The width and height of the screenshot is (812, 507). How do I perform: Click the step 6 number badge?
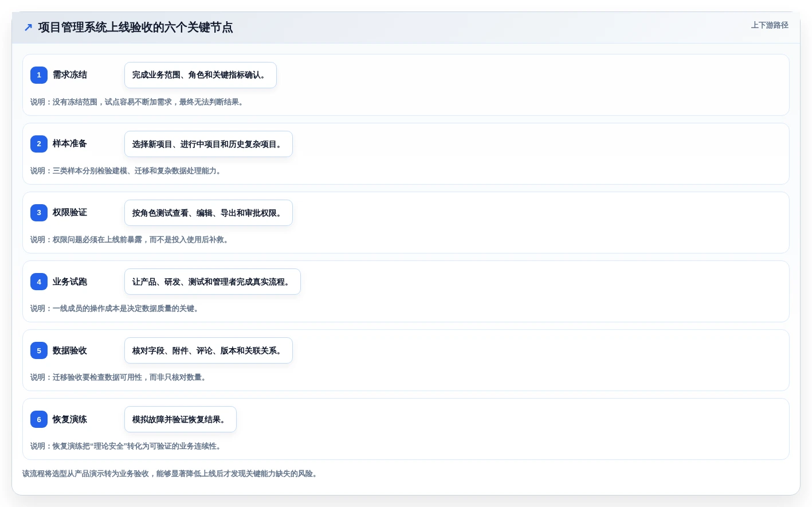(39, 419)
